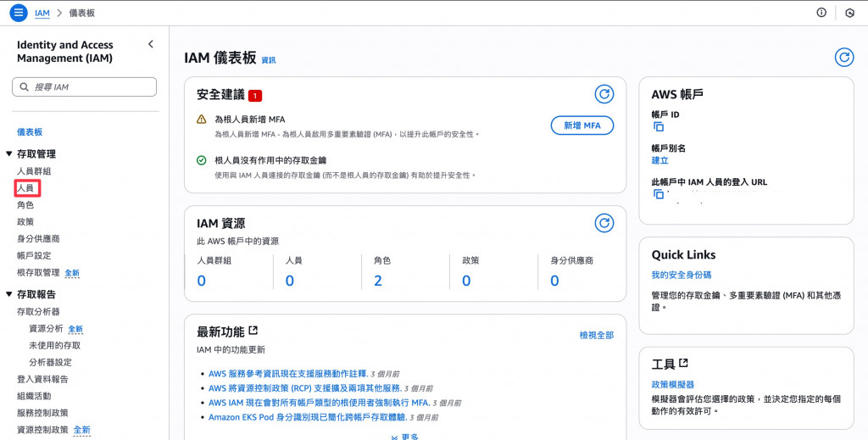Open 組織活動 in sidebar
Image resolution: width=868 pixels, height=440 pixels.
pyautogui.click(x=34, y=396)
